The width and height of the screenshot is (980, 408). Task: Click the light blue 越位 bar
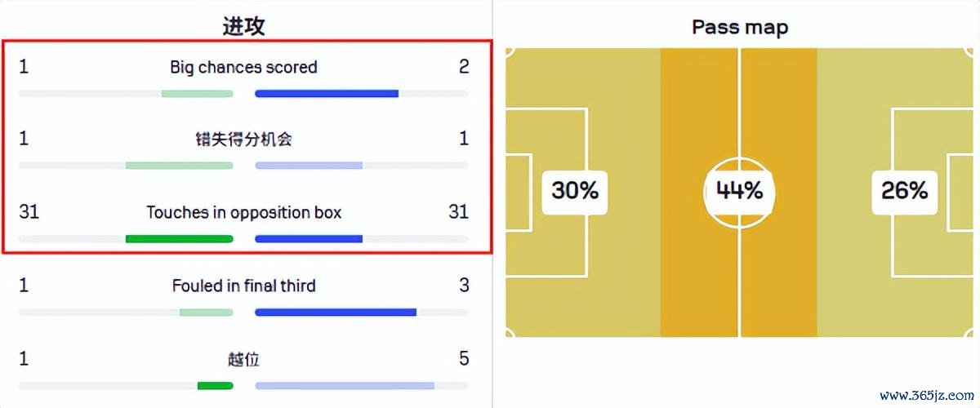pos(345,386)
